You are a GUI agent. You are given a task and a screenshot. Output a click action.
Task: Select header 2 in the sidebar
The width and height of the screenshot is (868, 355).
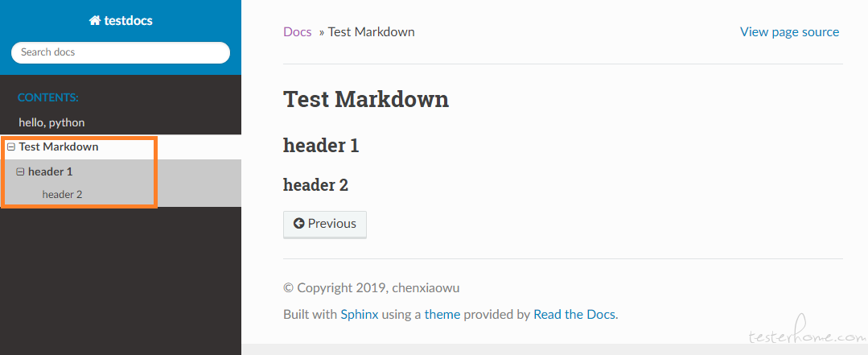pyautogui.click(x=62, y=194)
